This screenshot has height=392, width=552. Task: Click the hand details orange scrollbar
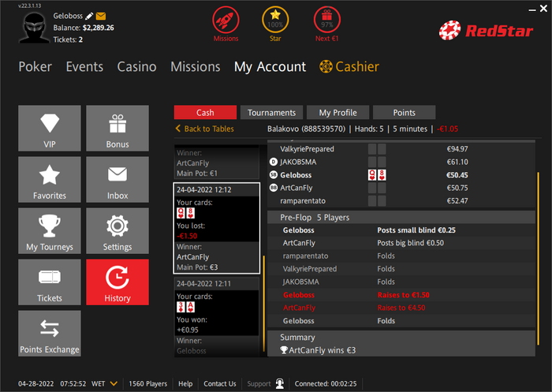(x=538, y=259)
